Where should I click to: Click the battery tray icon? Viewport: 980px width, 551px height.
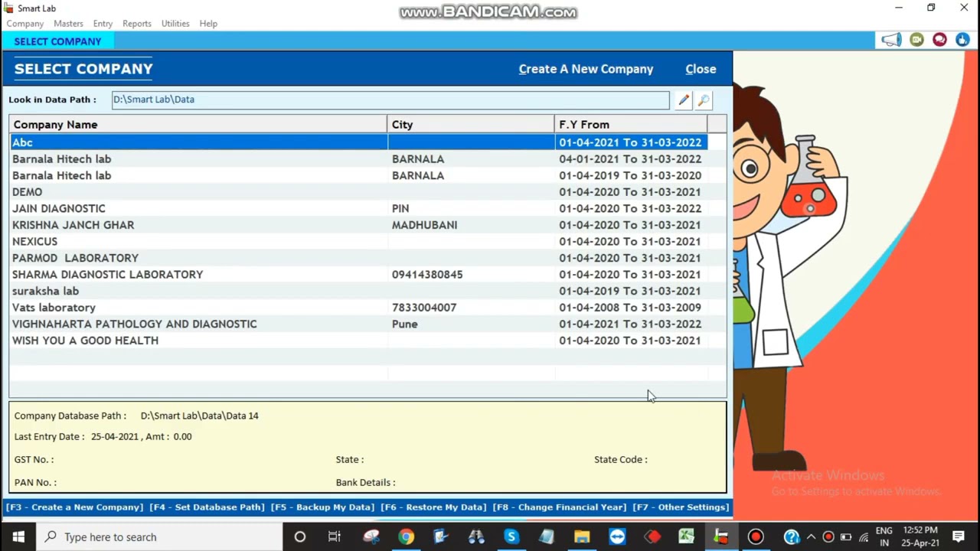coord(845,536)
